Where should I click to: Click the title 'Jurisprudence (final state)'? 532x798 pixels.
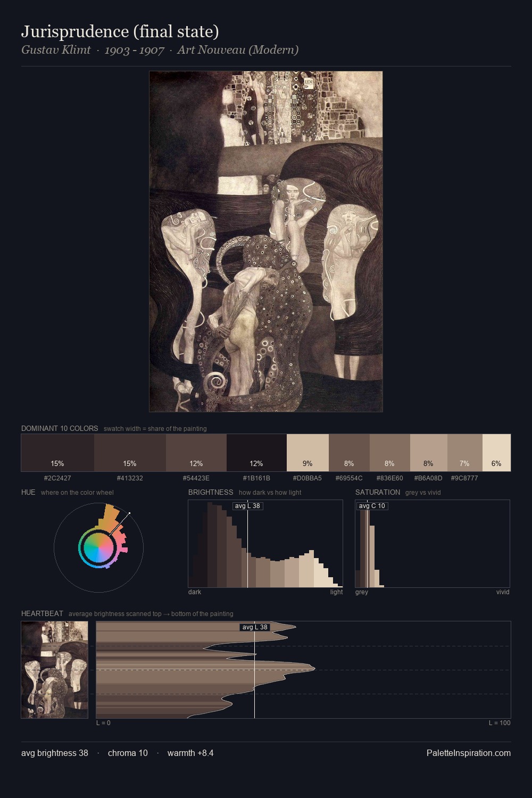(120, 32)
